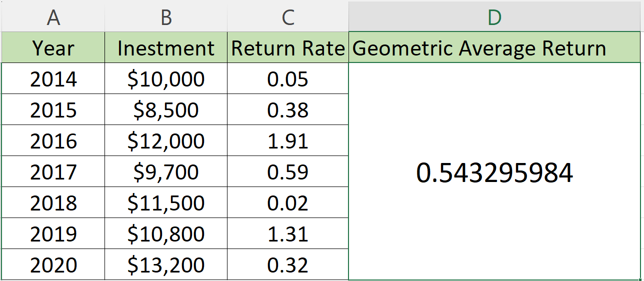The width and height of the screenshot is (644, 281).
Task: Select column A header
Action: pos(52,16)
